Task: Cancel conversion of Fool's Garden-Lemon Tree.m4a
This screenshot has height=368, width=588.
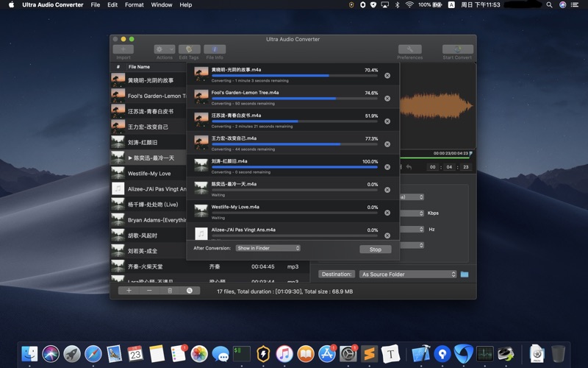Action: 387,99
